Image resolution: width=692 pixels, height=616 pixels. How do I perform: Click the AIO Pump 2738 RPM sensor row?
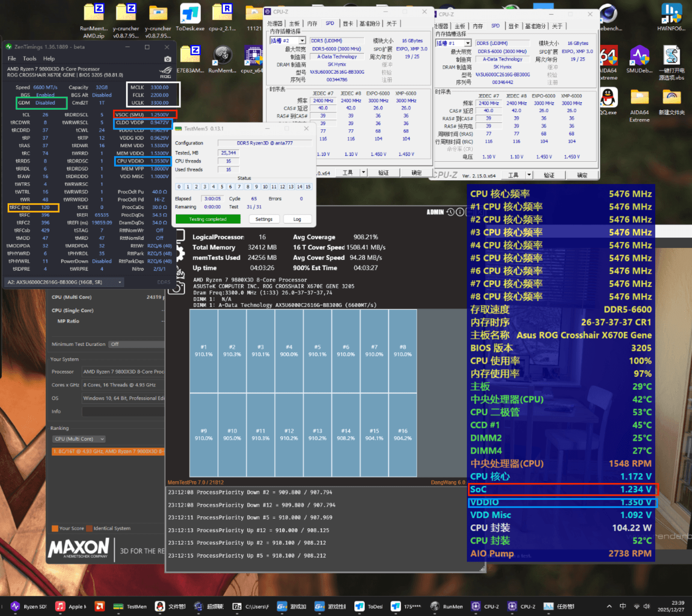coord(561,554)
